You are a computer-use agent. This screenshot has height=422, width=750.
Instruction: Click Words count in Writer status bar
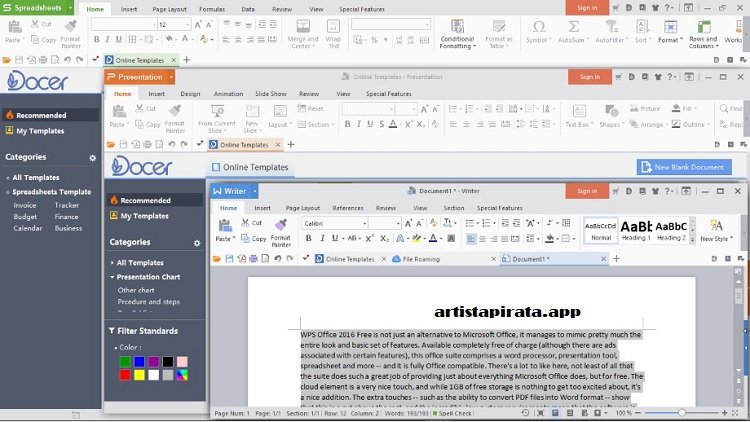pyautogui.click(x=407, y=413)
